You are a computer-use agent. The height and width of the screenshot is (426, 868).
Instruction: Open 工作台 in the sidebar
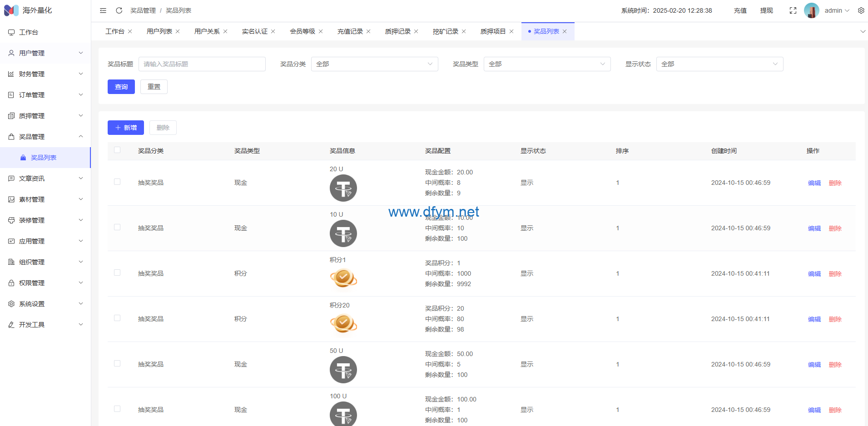(45, 32)
